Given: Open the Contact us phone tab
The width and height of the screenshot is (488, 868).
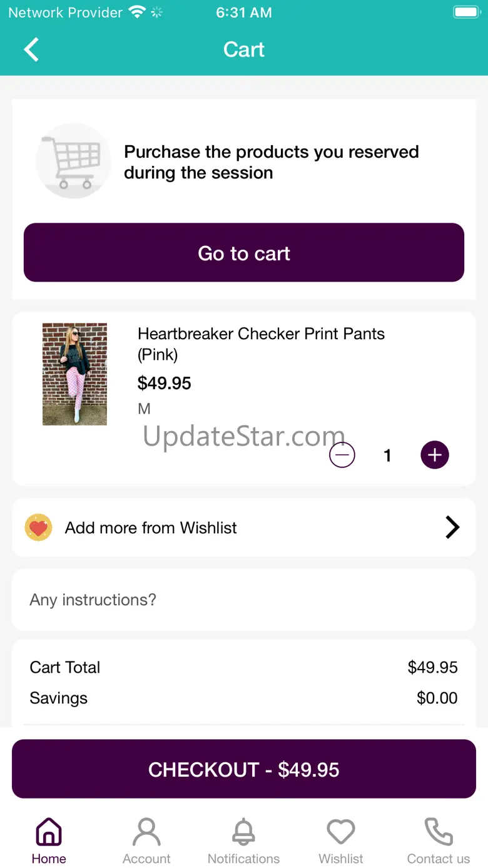Looking at the screenshot, I should pos(439,840).
